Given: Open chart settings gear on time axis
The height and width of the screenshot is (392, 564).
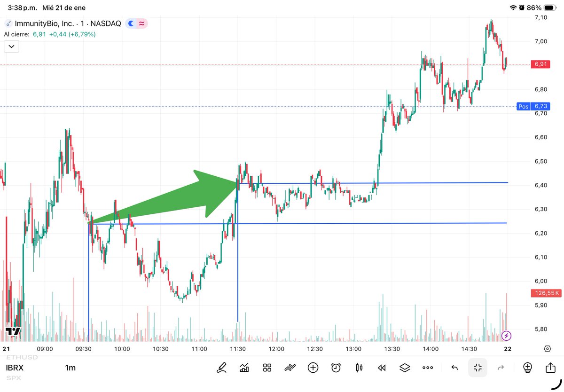Looking at the screenshot, I should coord(548,349).
